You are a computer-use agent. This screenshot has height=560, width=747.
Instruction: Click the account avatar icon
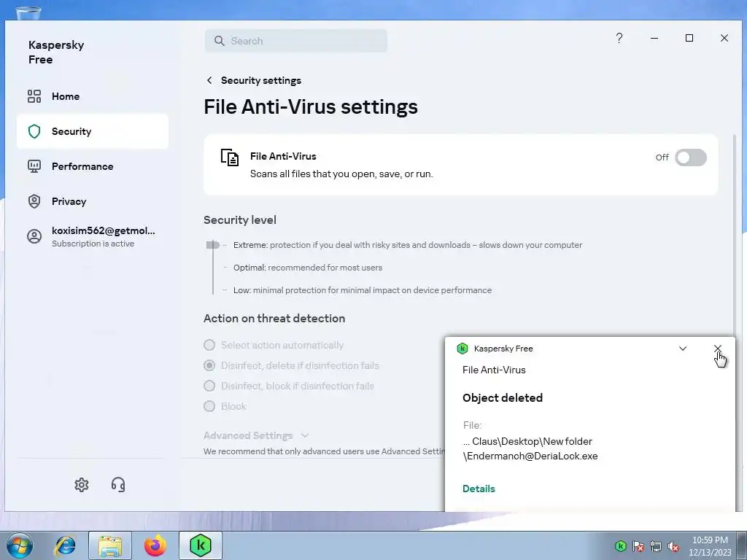click(34, 236)
